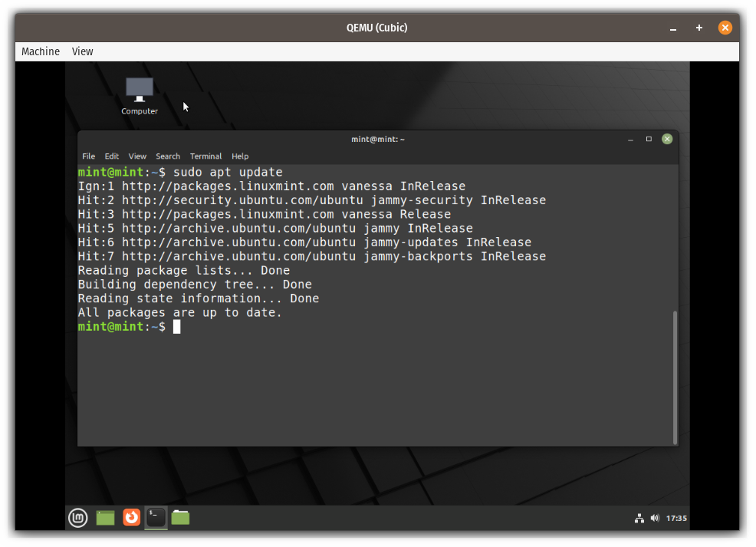Screen dimensions: 756x547
Task: Open the Linux Mint application menu
Action: 77,517
